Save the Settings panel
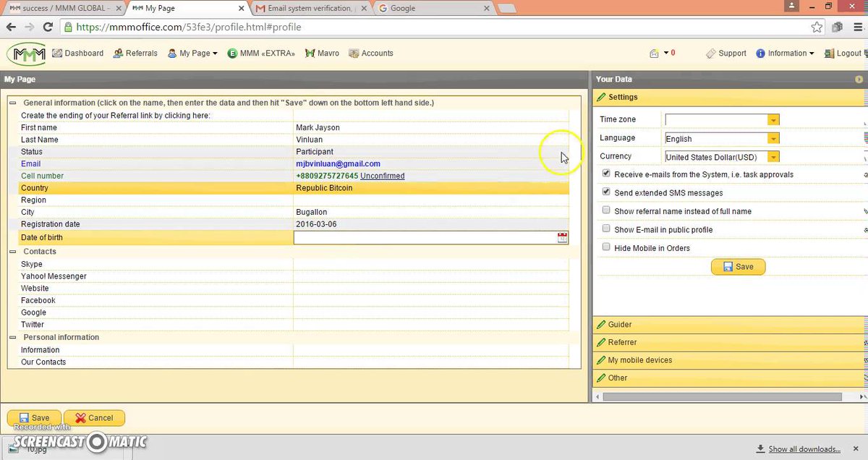The width and height of the screenshot is (868, 460). (x=738, y=267)
